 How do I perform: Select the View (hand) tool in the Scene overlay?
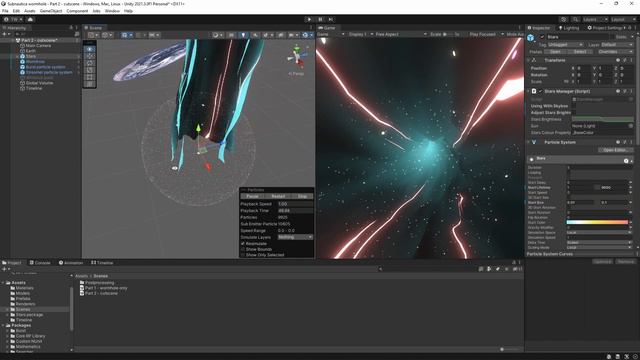[x=90, y=49]
